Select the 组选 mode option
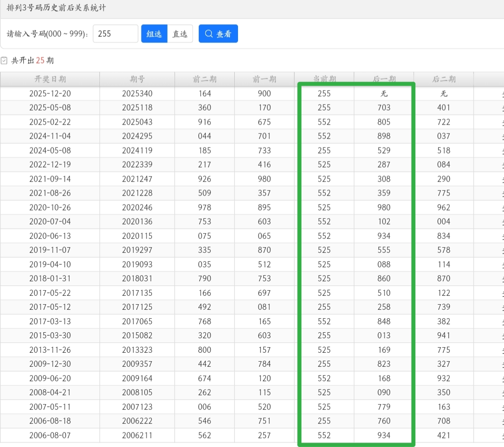Viewport: 504px width, 447px height. [x=154, y=34]
